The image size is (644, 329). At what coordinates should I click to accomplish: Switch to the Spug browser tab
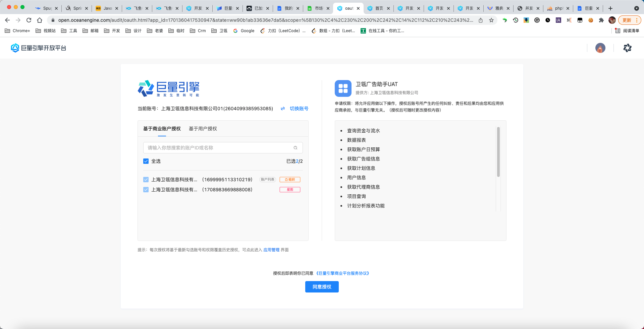46,8
